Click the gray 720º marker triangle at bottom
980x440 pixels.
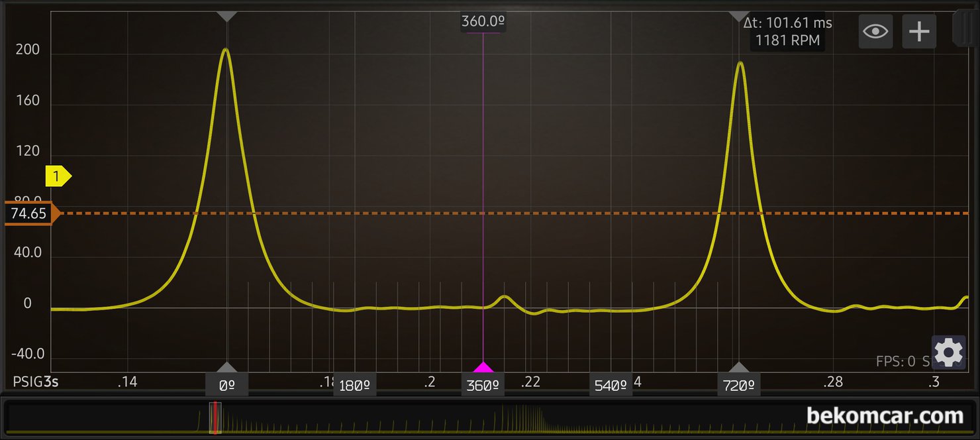pos(739,368)
